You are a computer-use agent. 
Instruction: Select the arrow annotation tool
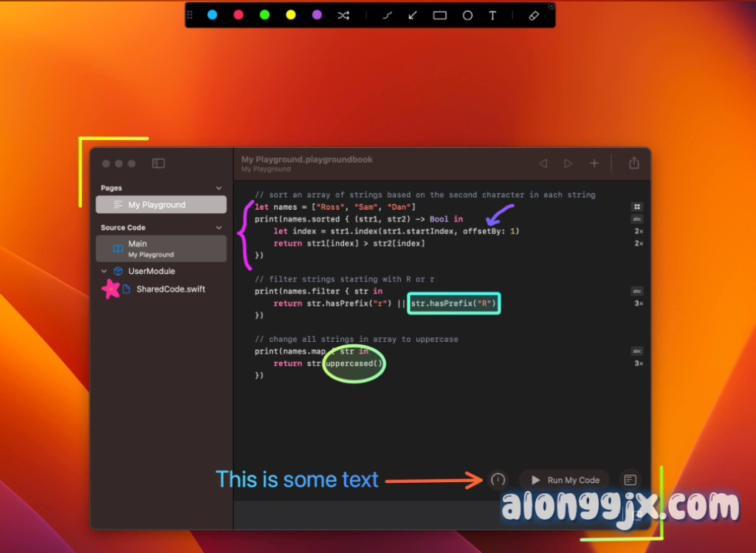click(x=413, y=15)
